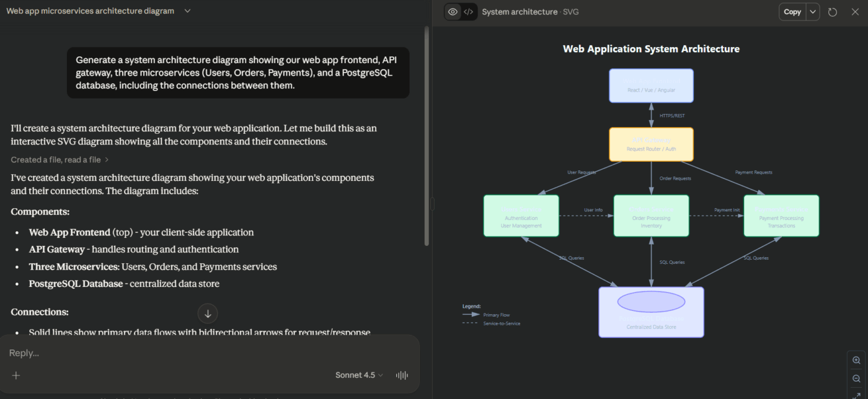Image resolution: width=868 pixels, height=399 pixels.
Task: Click the PostgreSQL database ellipse in diagram
Action: (x=651, y=302)
